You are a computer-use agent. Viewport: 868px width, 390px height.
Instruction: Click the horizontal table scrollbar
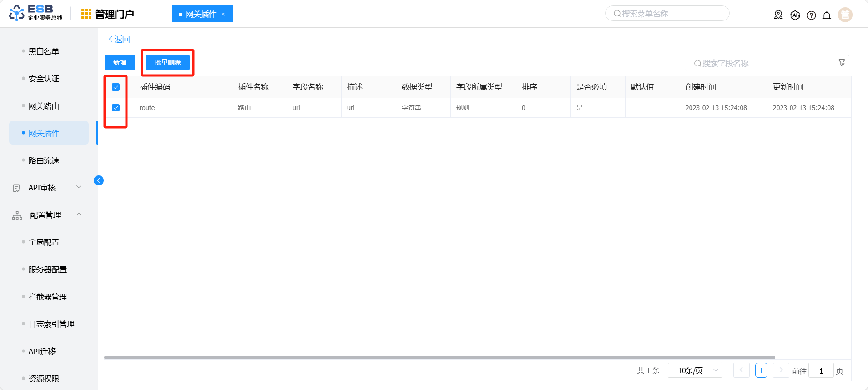[x=439, y=357]
